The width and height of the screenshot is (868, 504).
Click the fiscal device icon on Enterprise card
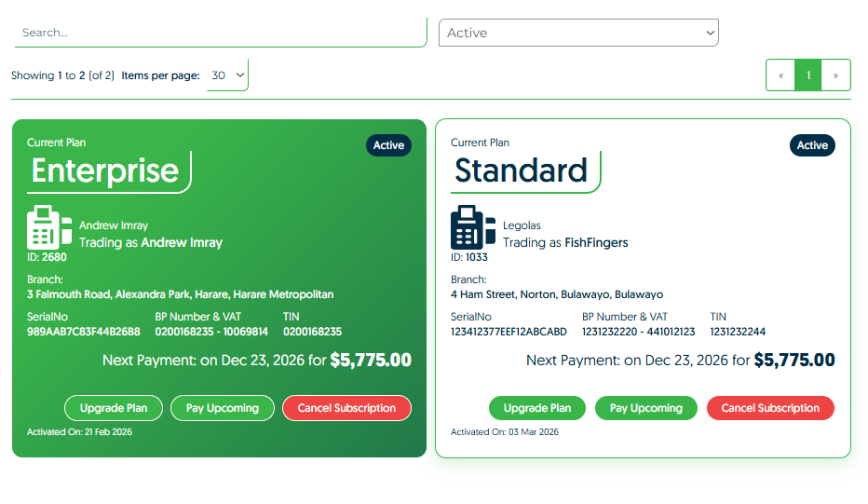point(49,227)
